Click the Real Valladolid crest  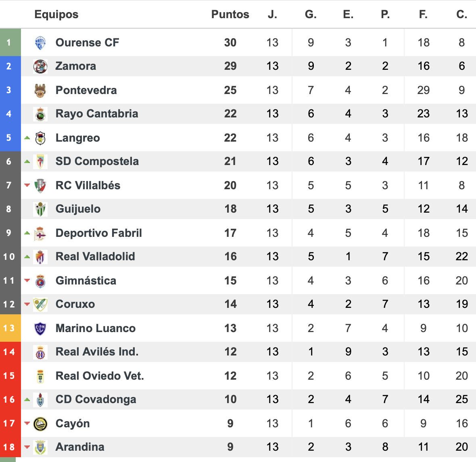point(40,257)
